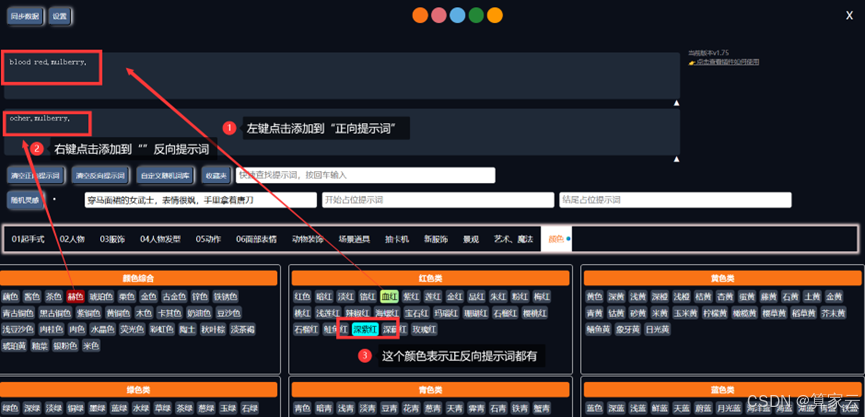Close the panel with the X
The width and height of the screenshot is (865, 417).
(x=850, y=16)
